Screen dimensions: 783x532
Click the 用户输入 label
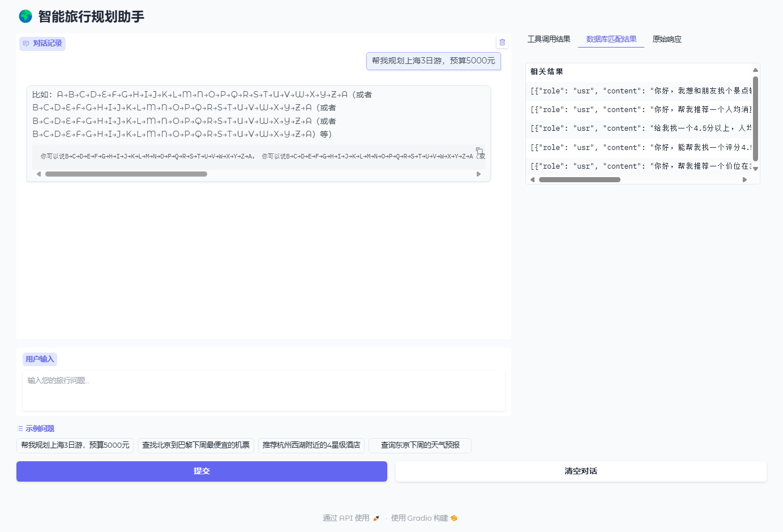pyautogui.click(x=40, y=359)
